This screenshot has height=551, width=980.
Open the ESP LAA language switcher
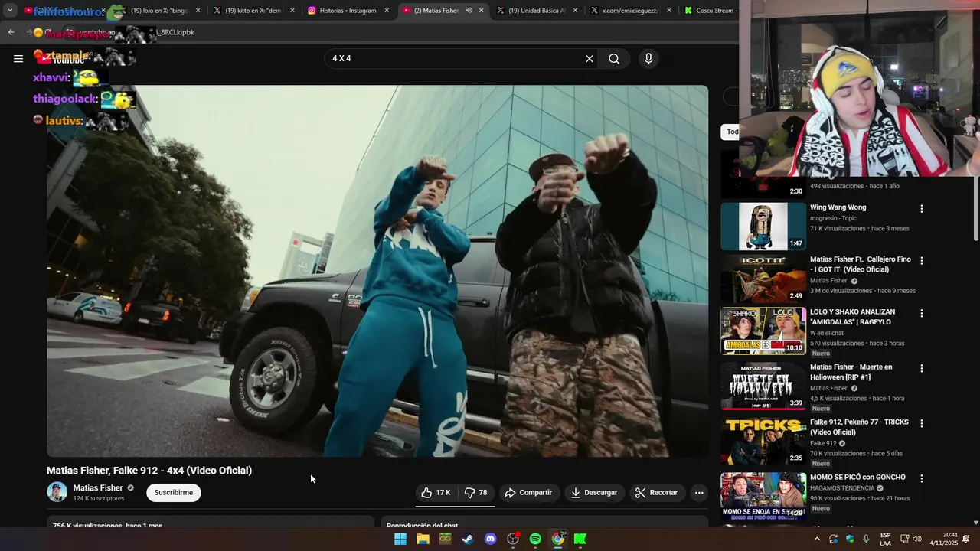(885, 539)
